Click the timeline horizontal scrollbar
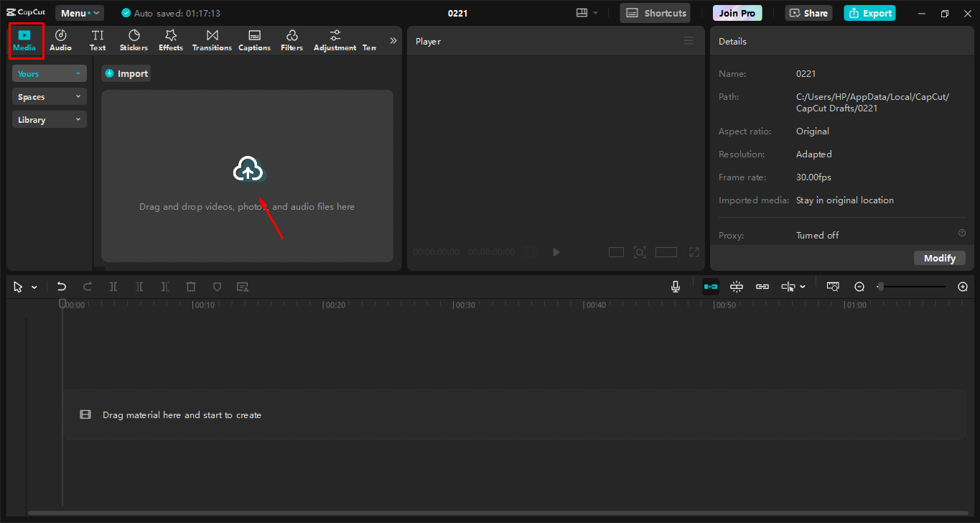The width and height of the screenshot is (980, 523). point(498,513)
